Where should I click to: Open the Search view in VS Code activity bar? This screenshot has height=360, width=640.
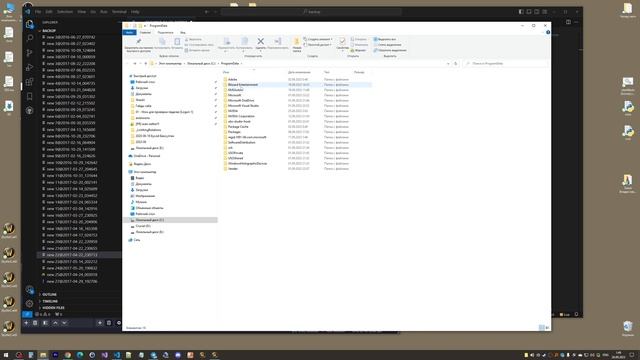pos(29,38)
